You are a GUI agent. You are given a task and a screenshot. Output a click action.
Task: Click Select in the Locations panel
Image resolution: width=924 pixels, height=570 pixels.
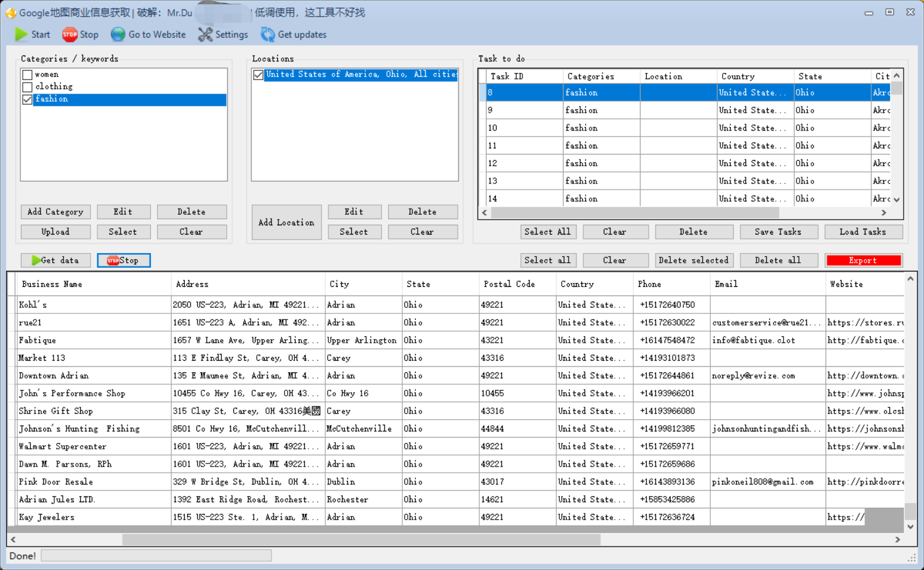click(354, 232)
